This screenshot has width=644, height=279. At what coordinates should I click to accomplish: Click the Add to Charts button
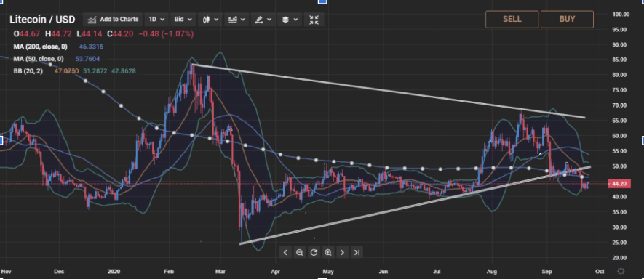point(114,20)
